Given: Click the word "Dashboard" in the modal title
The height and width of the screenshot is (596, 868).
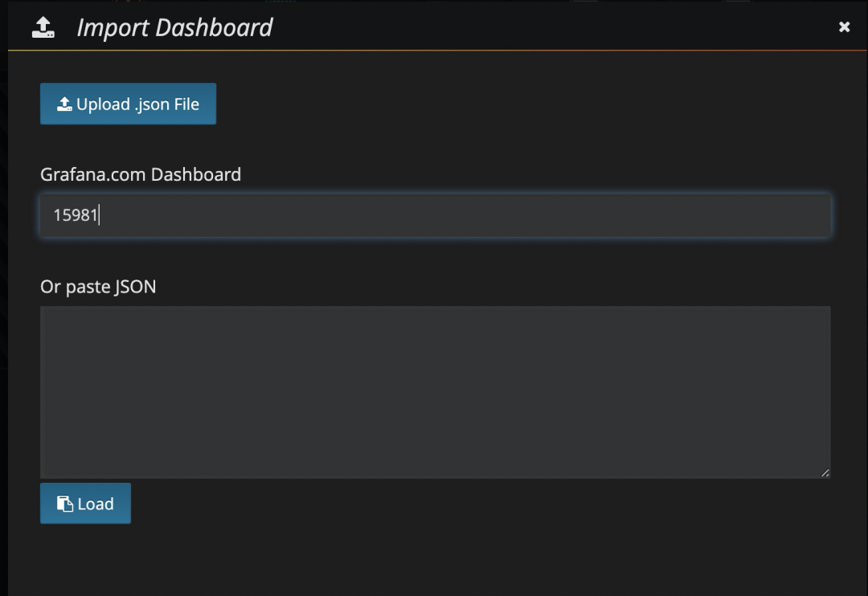Looking at the screenshot, I should click(213, 28).
